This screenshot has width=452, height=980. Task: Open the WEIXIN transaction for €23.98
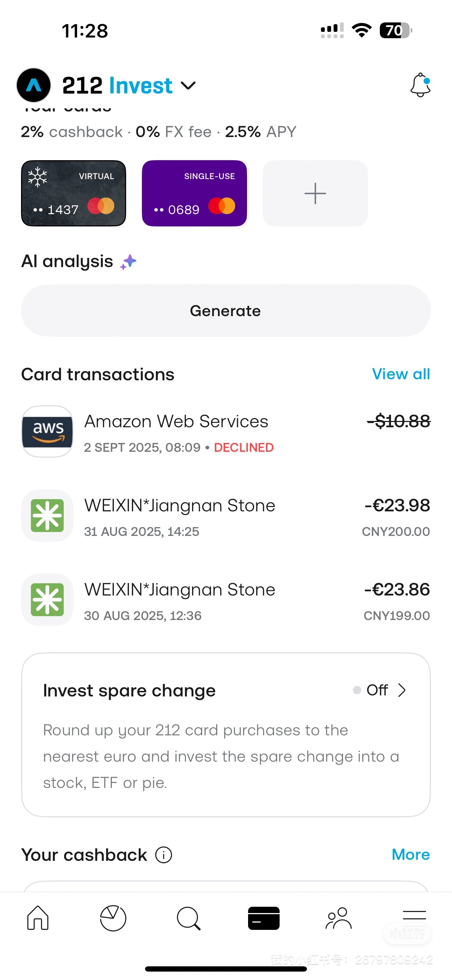point(226,516)
